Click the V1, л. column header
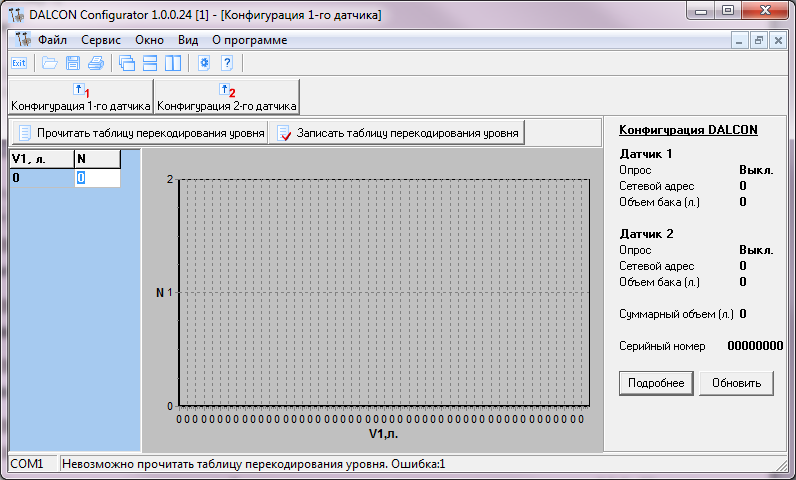This screenshot has width=796, height=480. pyautogui.click(x=42, y=159)
